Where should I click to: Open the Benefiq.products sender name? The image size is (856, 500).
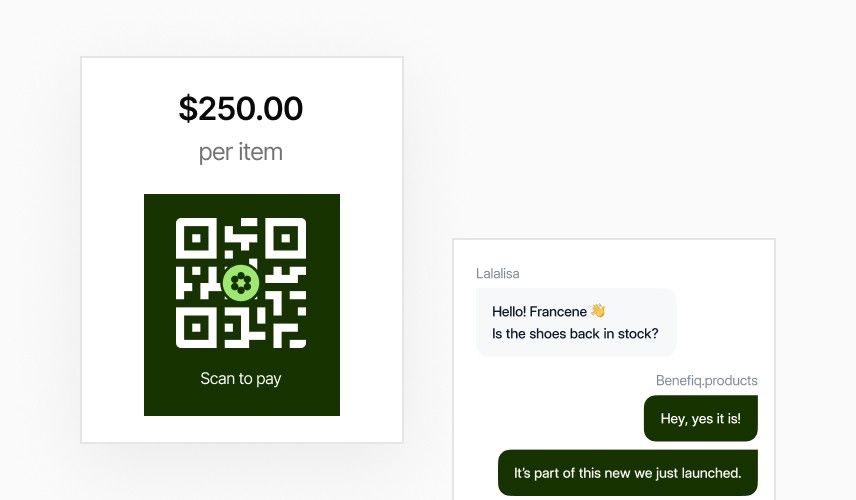coord(706,380)
